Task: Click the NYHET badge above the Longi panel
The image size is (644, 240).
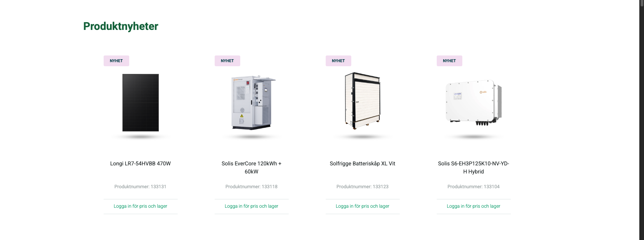Action: tap(116, 61)
